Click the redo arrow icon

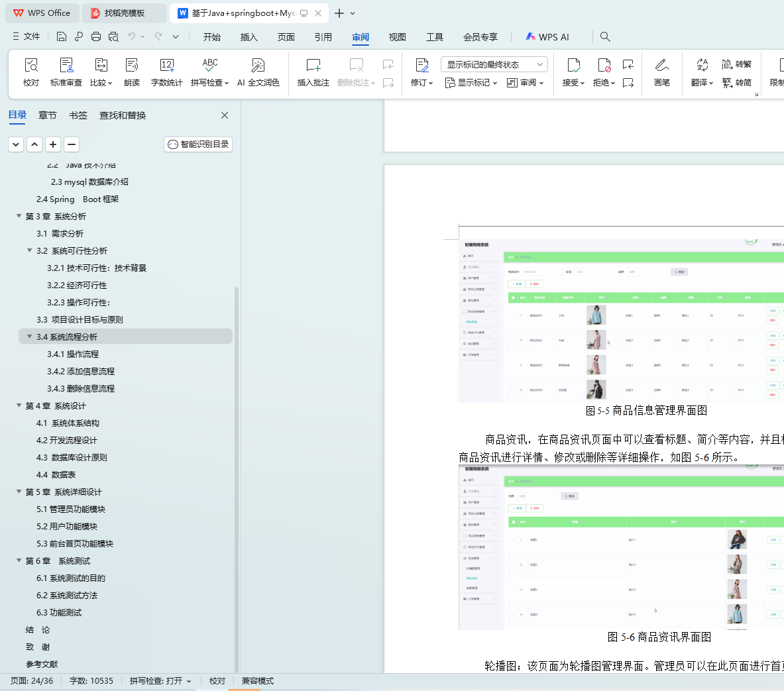[x=158, y=36]
